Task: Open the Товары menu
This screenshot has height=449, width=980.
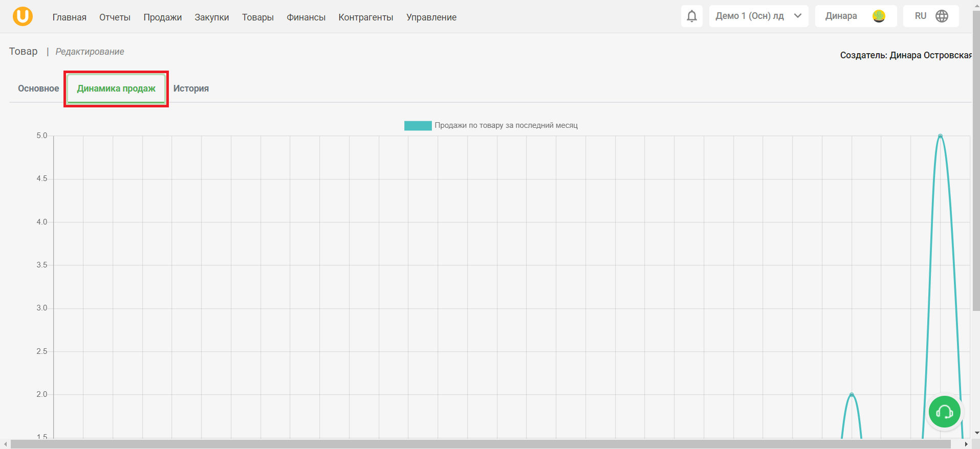Action: [x=258, y=17]
